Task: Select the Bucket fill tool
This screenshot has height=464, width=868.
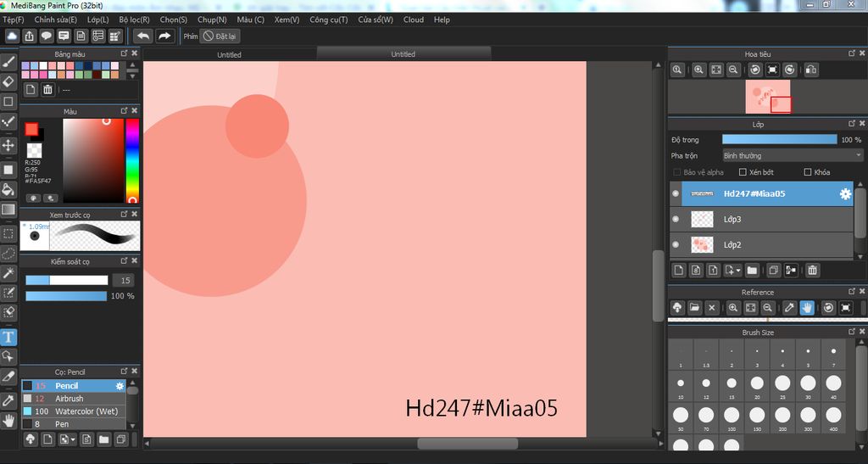Action: [x=8, y=190]
